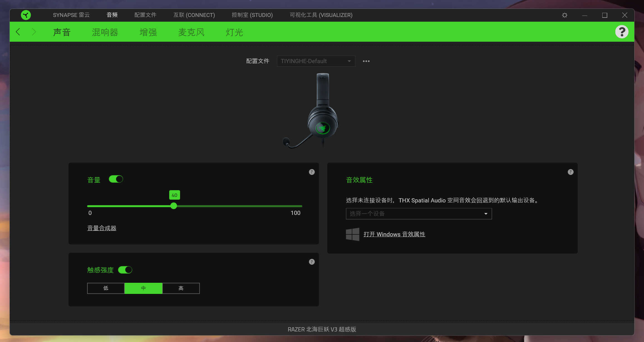Switch to the 麦克风 tab
This screenshot has width=644, height=342.
[x=191, y=32]
